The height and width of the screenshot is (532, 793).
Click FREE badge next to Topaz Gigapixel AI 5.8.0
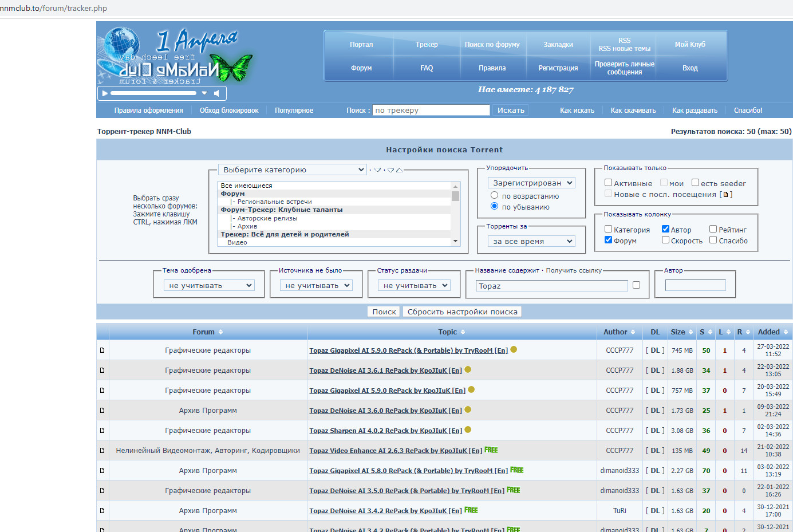pyautogui.click(x=517, y=470)
